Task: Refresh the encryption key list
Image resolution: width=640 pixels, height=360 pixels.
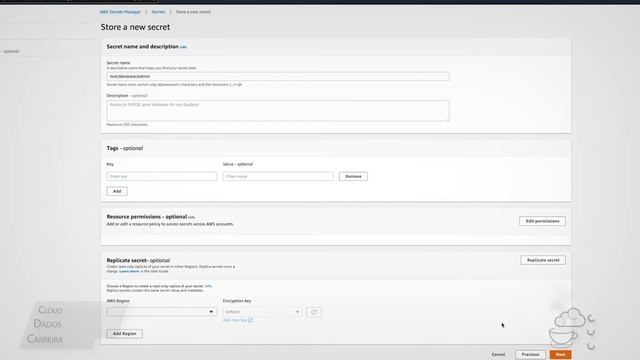Action: click(x=313, y=312)
